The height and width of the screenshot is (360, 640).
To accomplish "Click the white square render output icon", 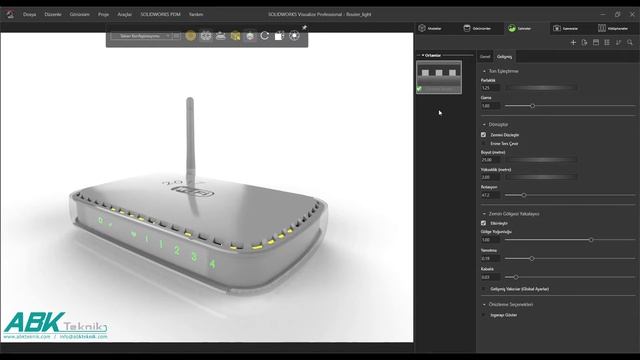I will [279, 36].
